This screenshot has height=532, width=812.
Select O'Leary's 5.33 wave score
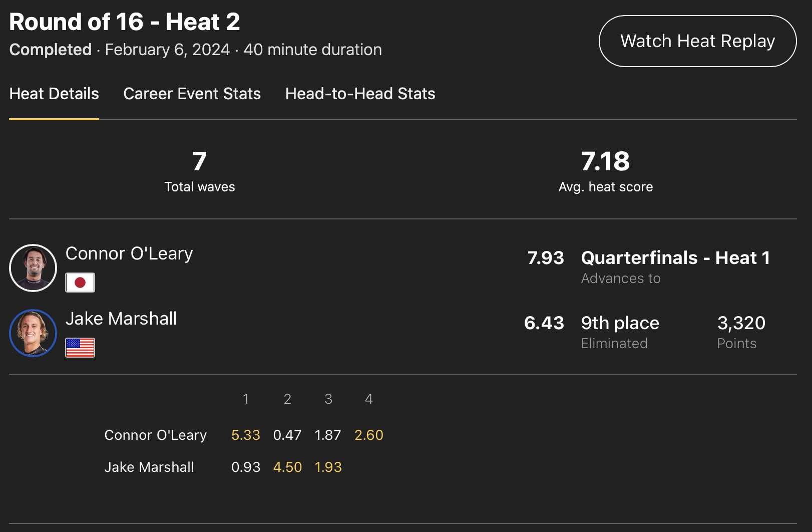246,435
